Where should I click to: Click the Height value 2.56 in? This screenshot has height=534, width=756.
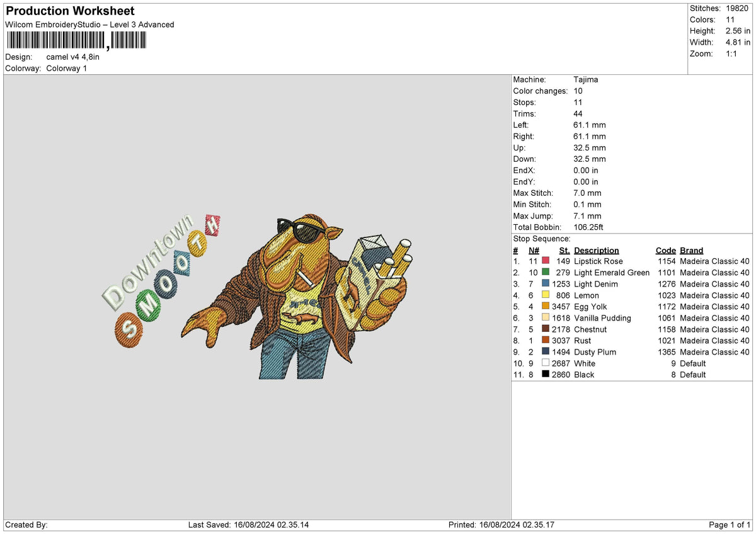(x=736, y=31)
